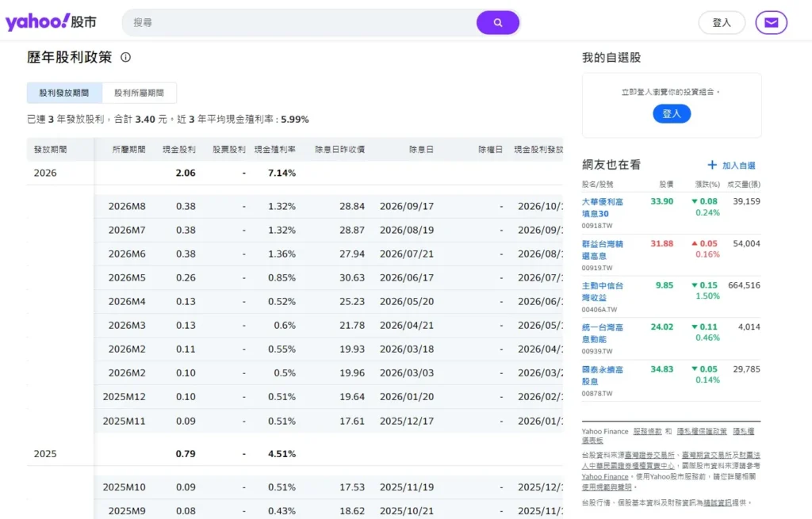Switch to the 股利所屬期間 tab

139,93
